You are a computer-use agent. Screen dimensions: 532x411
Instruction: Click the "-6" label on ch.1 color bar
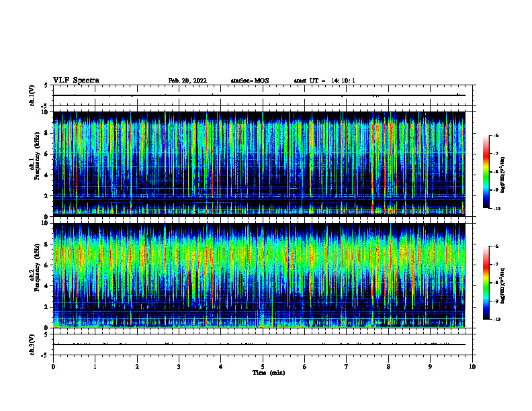(x=496, y=135)
